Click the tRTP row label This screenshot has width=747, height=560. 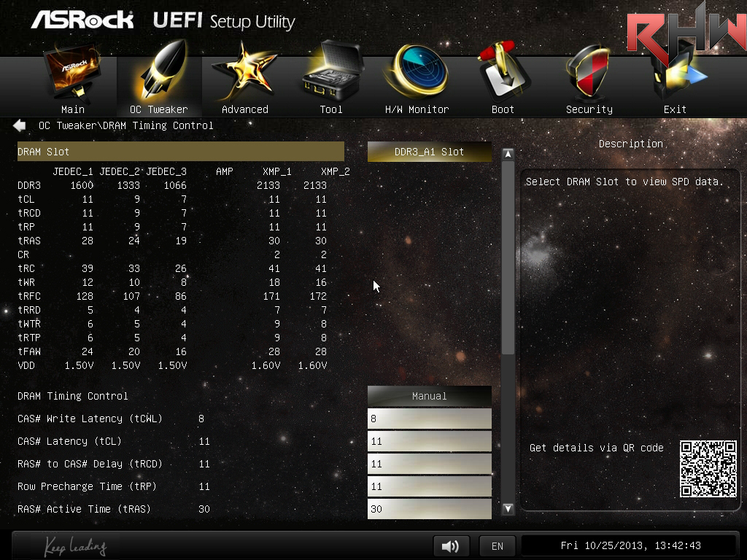click(29, 338)
